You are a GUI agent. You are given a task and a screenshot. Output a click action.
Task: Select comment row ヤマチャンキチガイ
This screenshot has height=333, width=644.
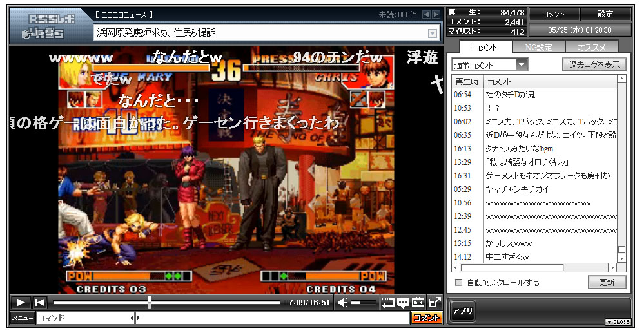534,189
